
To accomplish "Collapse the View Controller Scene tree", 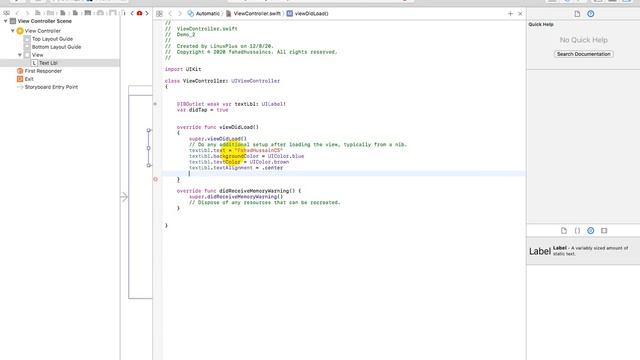I will [6, 21].
